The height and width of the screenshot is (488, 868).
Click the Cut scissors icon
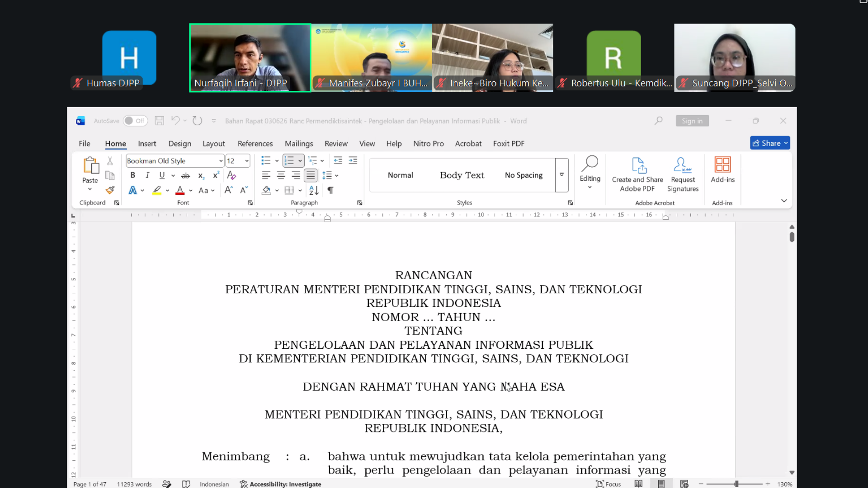[110, 161]
